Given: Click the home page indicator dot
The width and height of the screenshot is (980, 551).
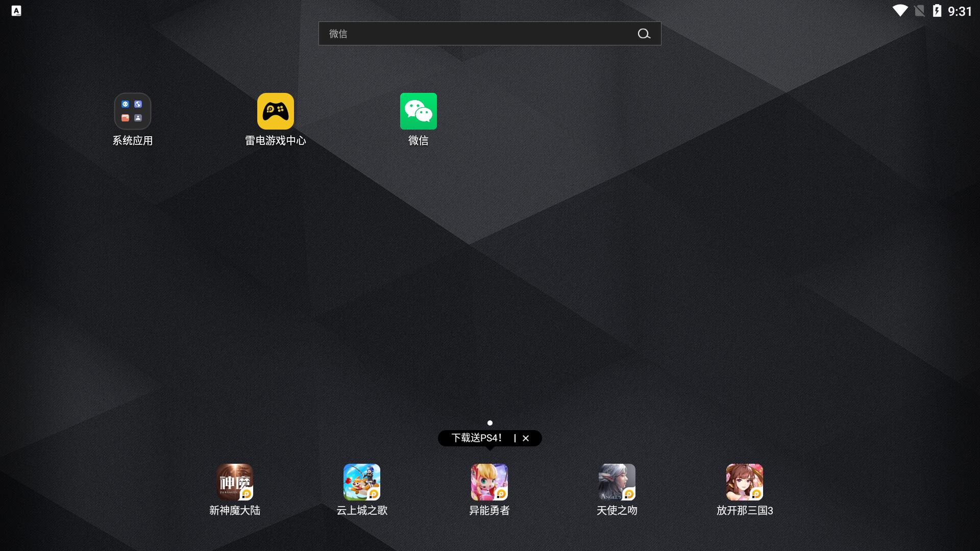Looking at the screenshot, I should point(490,423).
